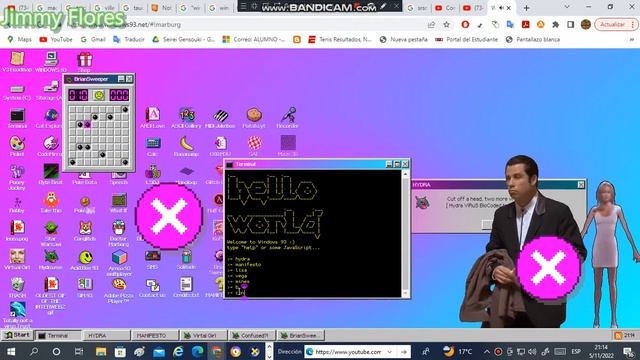The image size is (640, 360).
Task: Open the Shop gift icon
Action: coord(85,62)
